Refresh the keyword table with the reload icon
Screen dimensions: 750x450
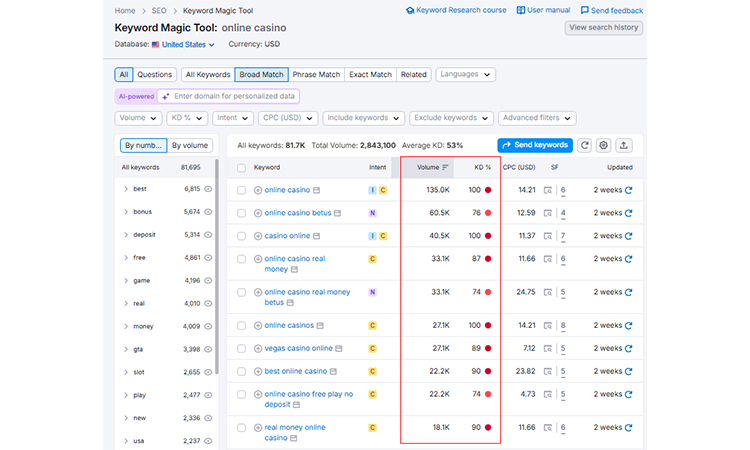[585, 145]
